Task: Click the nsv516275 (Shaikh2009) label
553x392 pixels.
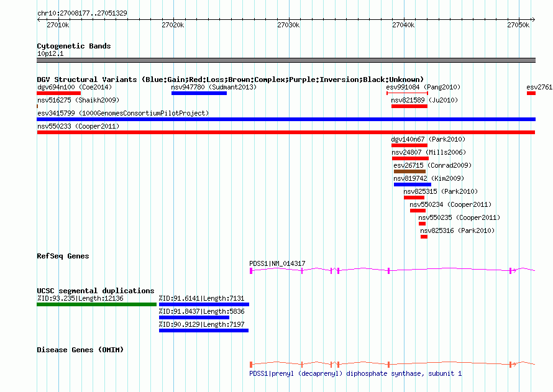Action: tap(78, 100)
